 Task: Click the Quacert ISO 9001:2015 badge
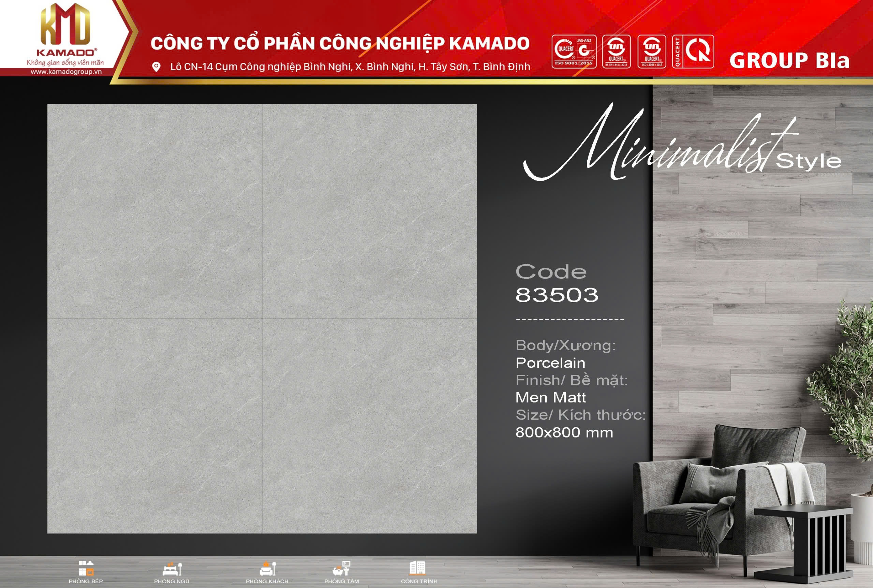[574, 52]
